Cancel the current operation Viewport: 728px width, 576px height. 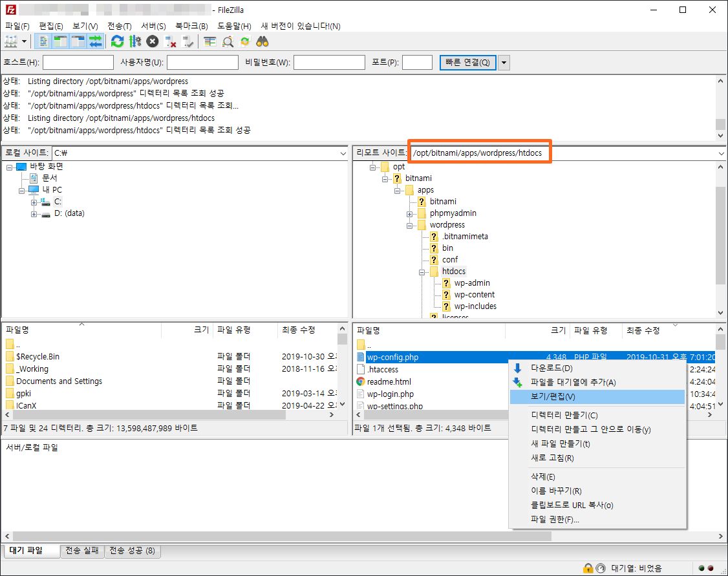(153, 42)
